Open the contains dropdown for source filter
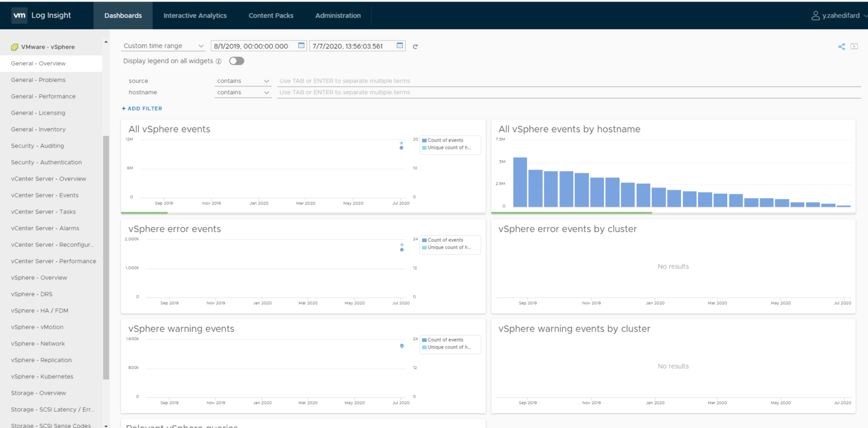The height and width of the screenshot is (428, 868). coord(243,81)
